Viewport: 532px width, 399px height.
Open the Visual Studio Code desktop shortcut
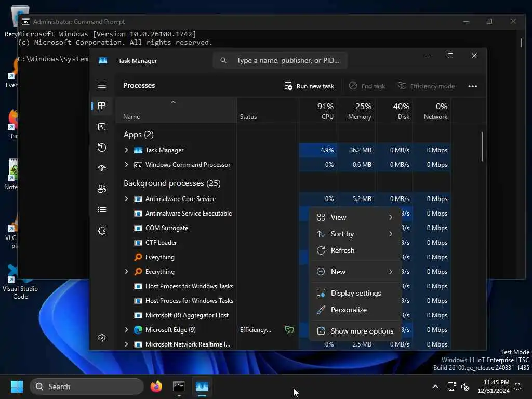coord(20,283)
